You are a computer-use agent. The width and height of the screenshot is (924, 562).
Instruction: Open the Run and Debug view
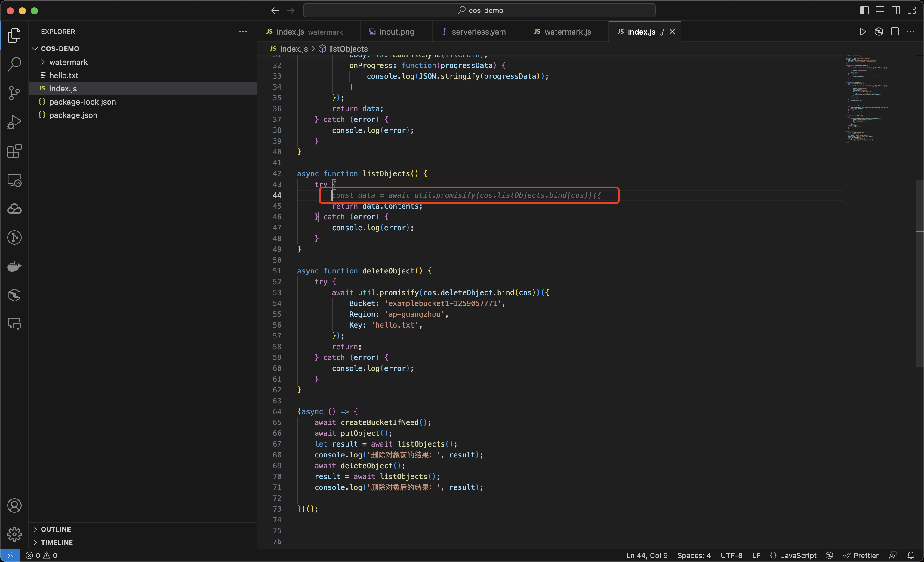[x=14, y=122]
